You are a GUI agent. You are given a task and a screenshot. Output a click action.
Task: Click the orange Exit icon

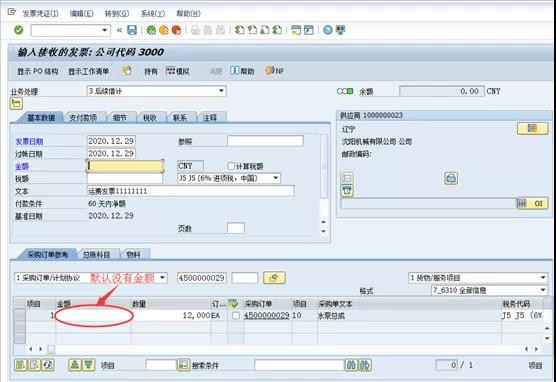coord(164,30)
